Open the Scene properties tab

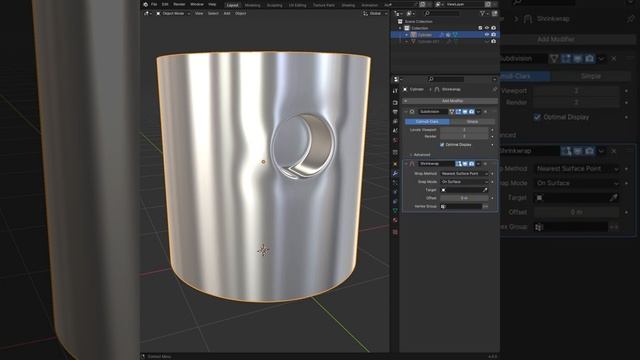[x=395, y=131]
